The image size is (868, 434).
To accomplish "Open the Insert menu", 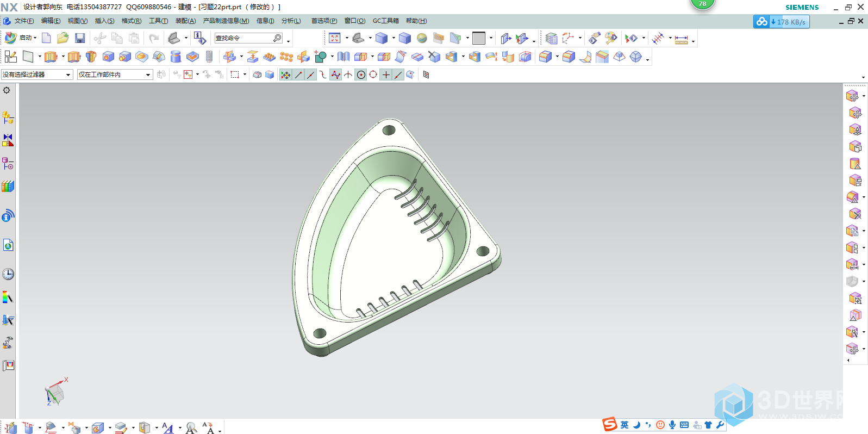I will pyautogui.click(x=104, y=21).
